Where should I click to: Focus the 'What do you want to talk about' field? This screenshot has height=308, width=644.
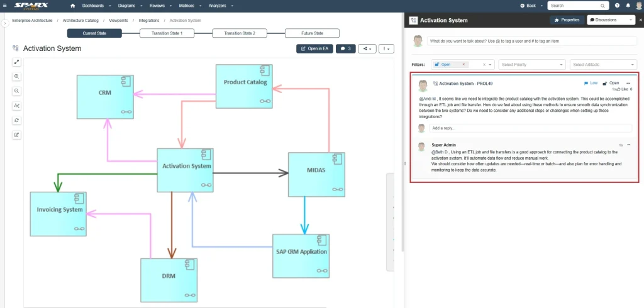pyautogui.click(x=532, y=41)
